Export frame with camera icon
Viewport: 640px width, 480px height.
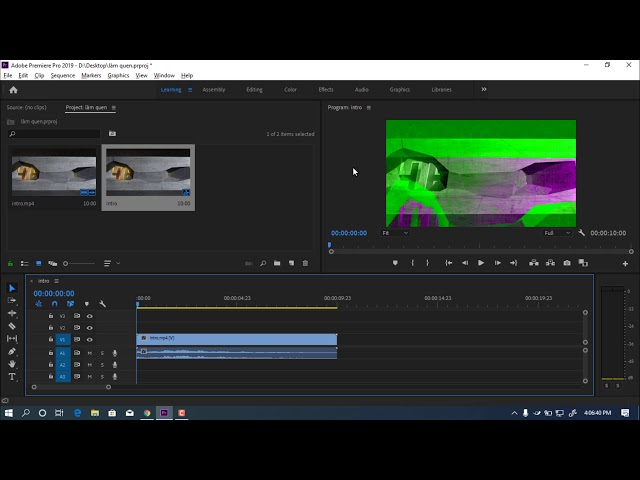point(567,263)
